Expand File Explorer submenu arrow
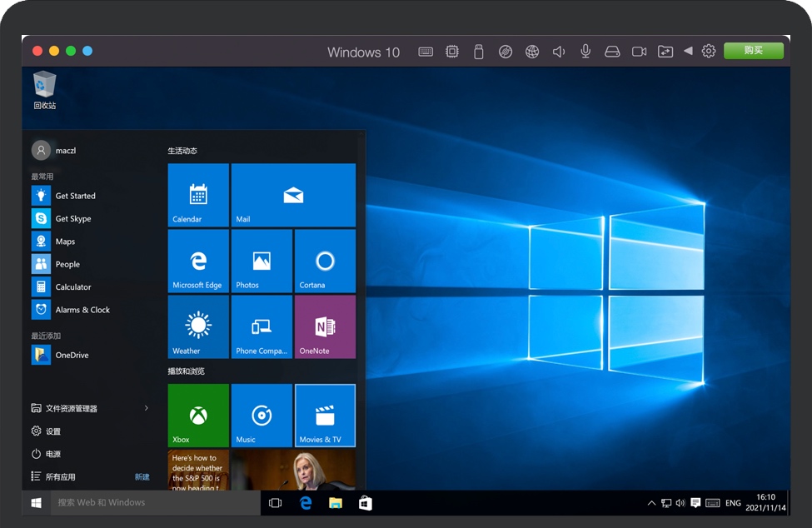812x528 pixels. click(147, 408)
